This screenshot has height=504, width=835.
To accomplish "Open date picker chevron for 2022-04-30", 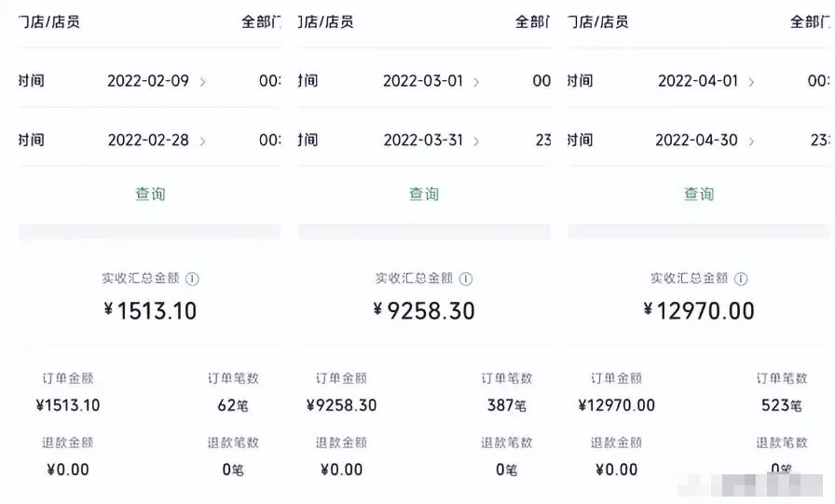I will pos(751,142).
